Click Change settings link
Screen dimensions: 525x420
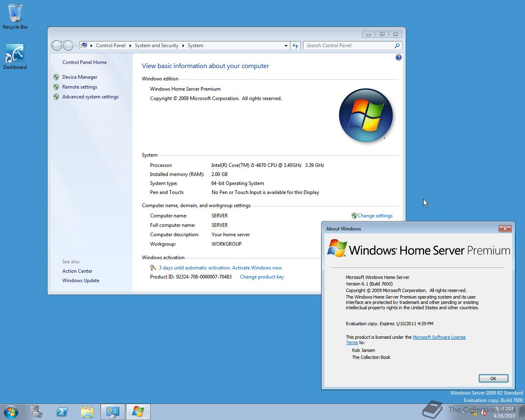pos(375,216)
